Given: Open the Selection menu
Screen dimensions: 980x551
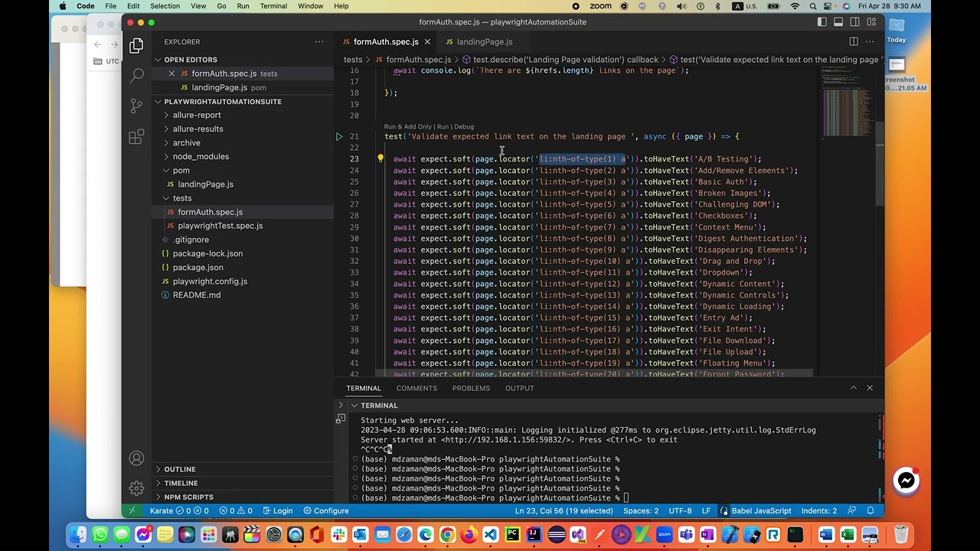Looking at the screenshot, I should point(165,6).
